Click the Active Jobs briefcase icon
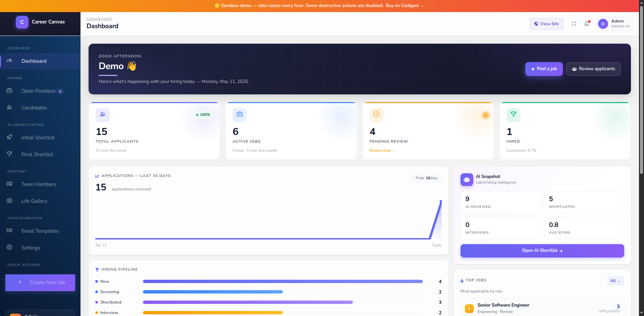Viewport: 644px width, 316px height. [x=239, y=115]
